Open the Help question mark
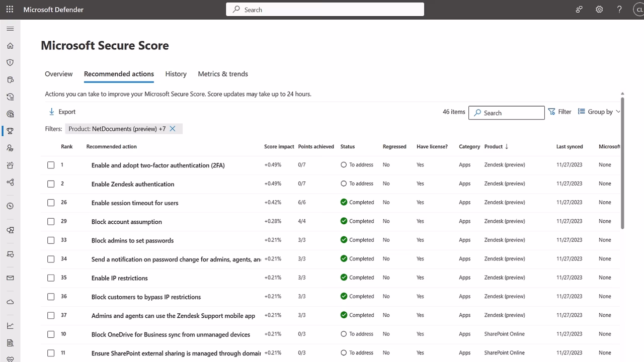The image size is (644, 362). 619,10
